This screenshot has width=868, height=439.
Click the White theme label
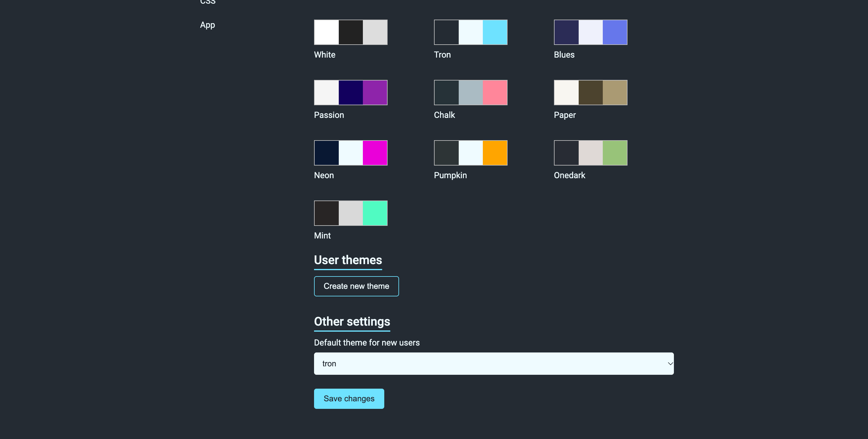pos(325,55)
